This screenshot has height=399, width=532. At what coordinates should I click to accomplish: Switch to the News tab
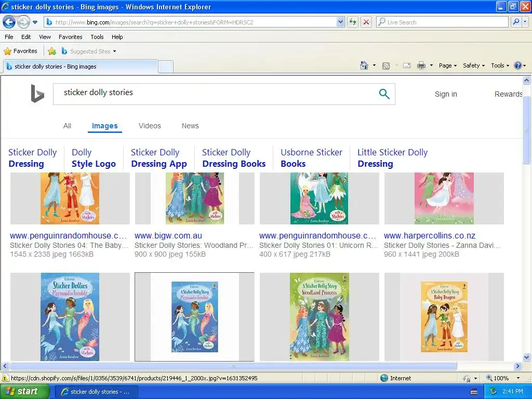[x=190, y=126]
